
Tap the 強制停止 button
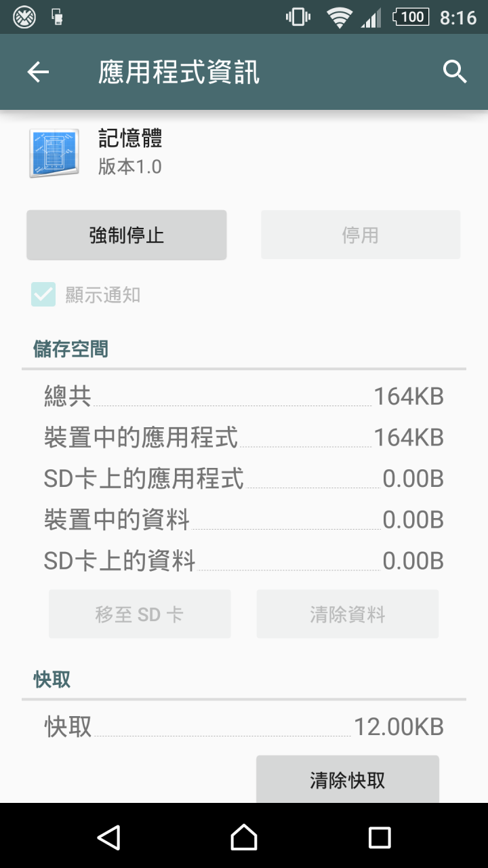pyautogui.click(x=127, y=235)
